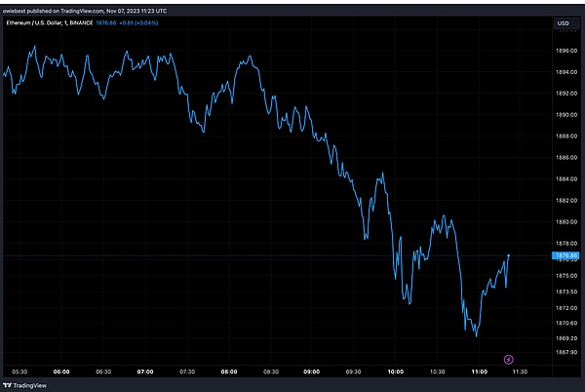Image resolution: width=585 pixels, height=392 pixels.
Task: Click the 10:00 time axis label
Action: point(395,372)
